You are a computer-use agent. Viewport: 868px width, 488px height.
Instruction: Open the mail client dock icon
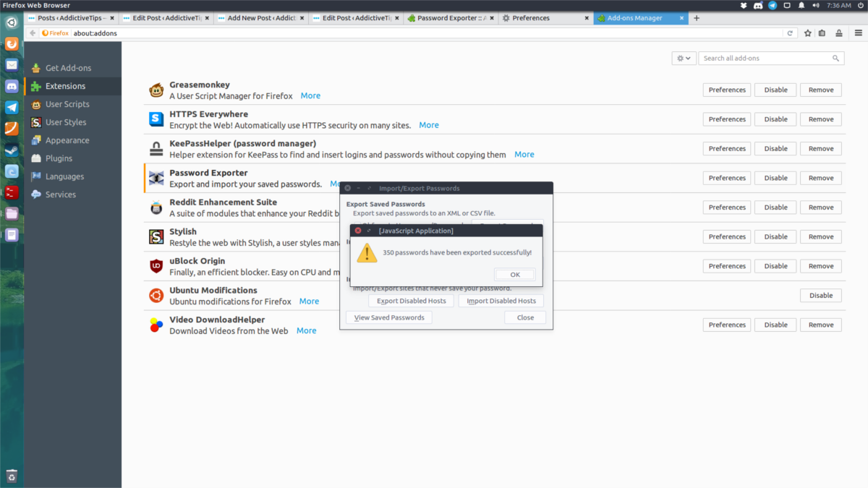pos(12,65)
